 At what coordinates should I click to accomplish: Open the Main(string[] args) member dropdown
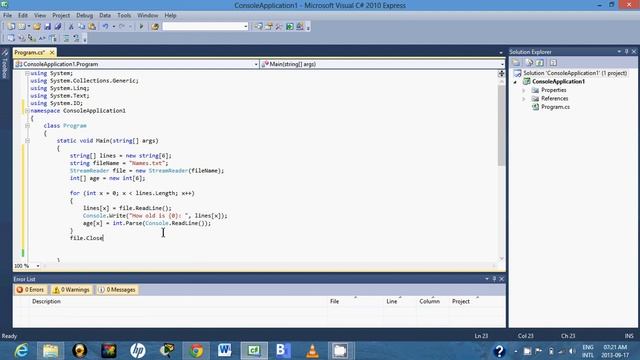[x=502, y=64]
